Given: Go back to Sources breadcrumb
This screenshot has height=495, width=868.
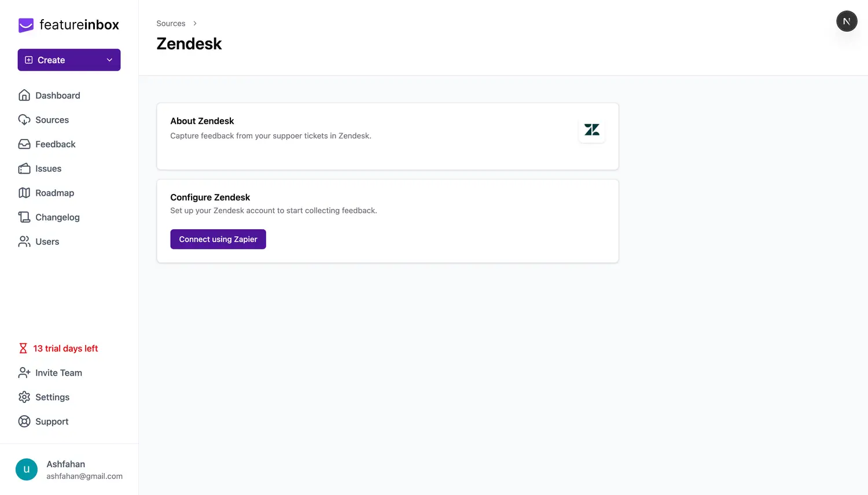Looking at the screenshot, I should pos(171,24).
